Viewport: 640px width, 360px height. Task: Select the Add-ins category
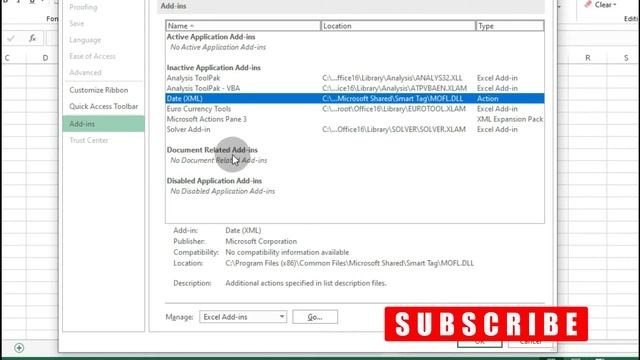point(103,124)
